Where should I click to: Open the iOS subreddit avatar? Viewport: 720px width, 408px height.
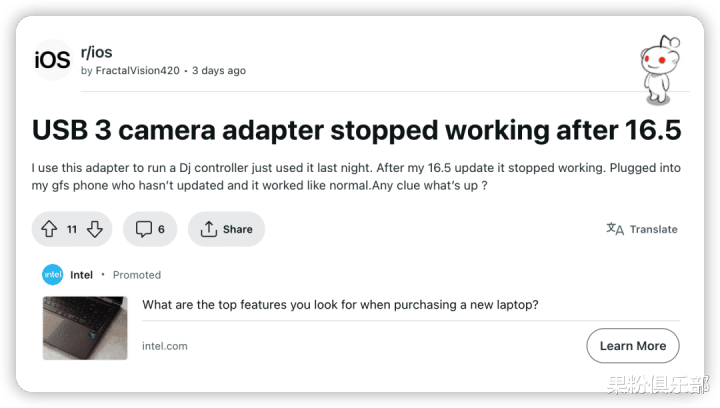[x=52, y=60]
